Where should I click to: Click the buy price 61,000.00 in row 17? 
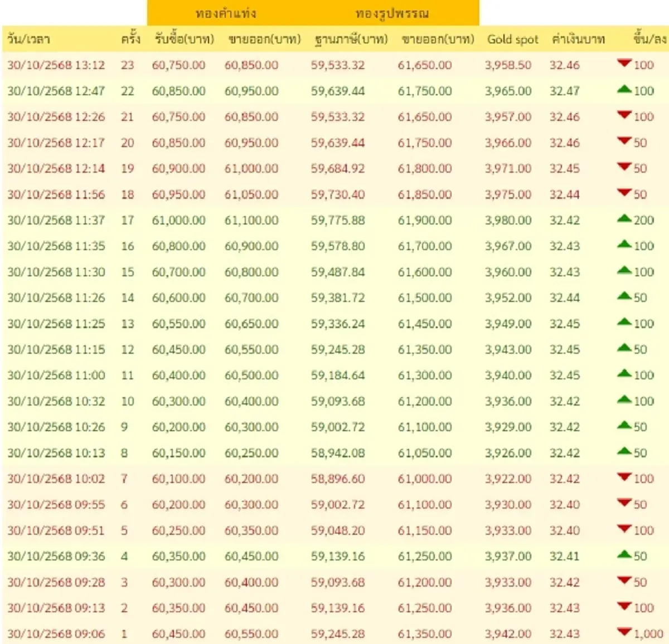(178, 221)
